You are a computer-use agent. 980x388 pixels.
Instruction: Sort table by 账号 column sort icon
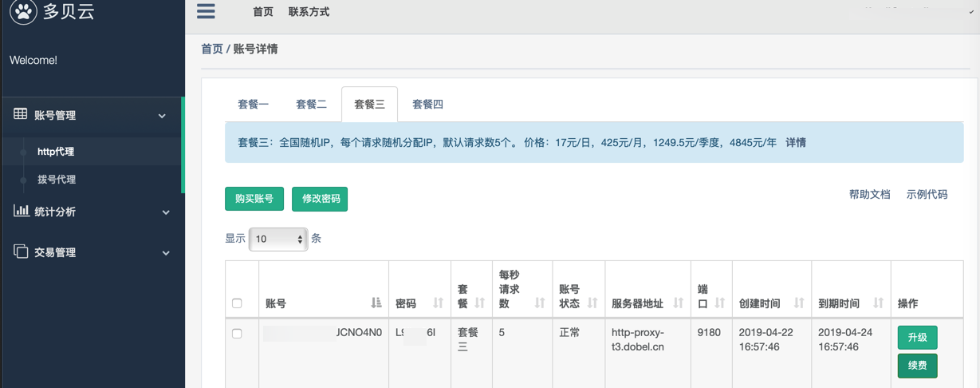click(376, 303)
